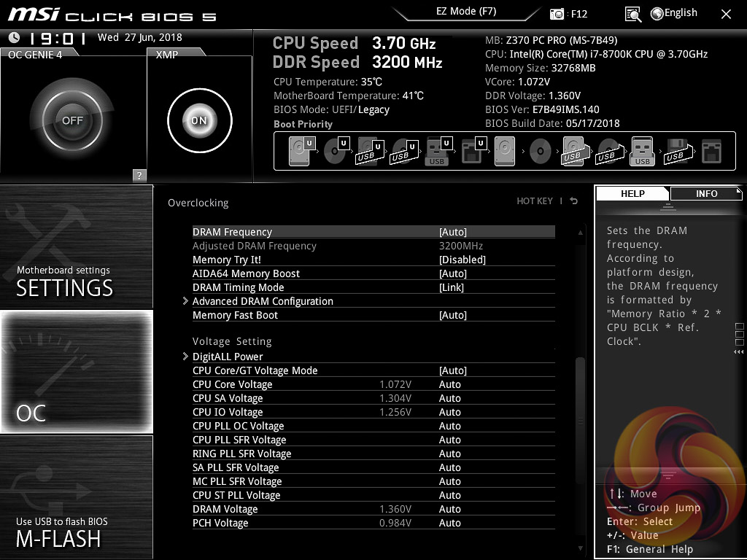This screenshot has width=747, height=560.
Task: Select the legacy USB floppy boot icon
Action: click(677, 151)
